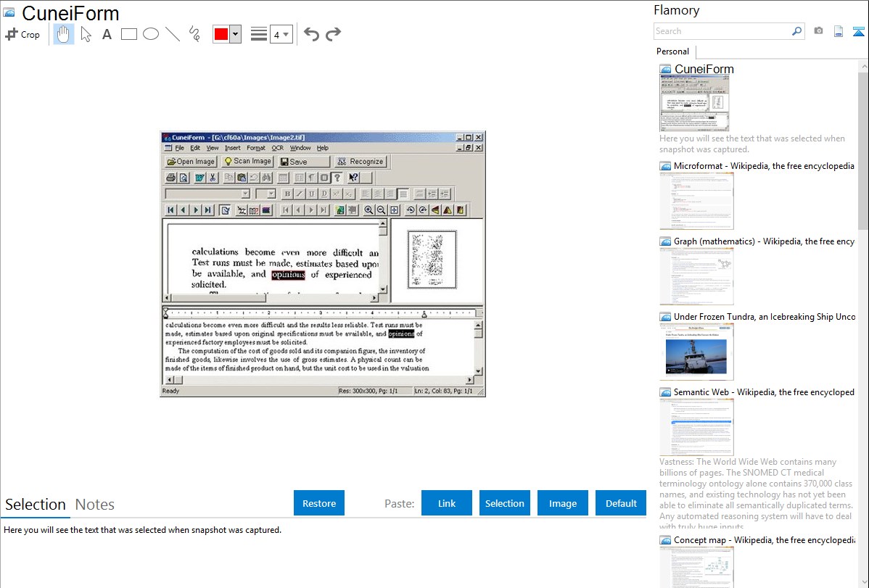Click the Default paste button

click(621, 503)
